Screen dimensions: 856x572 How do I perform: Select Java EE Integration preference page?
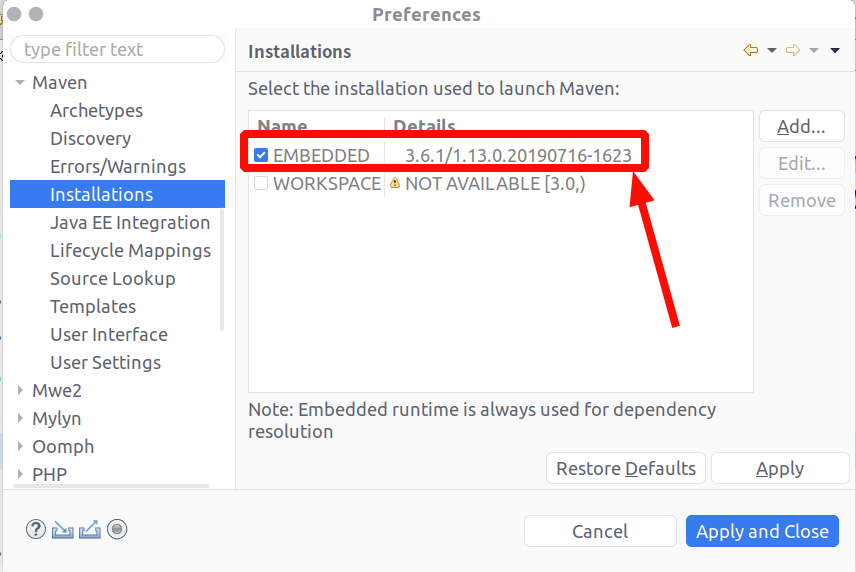click(130, 223)
